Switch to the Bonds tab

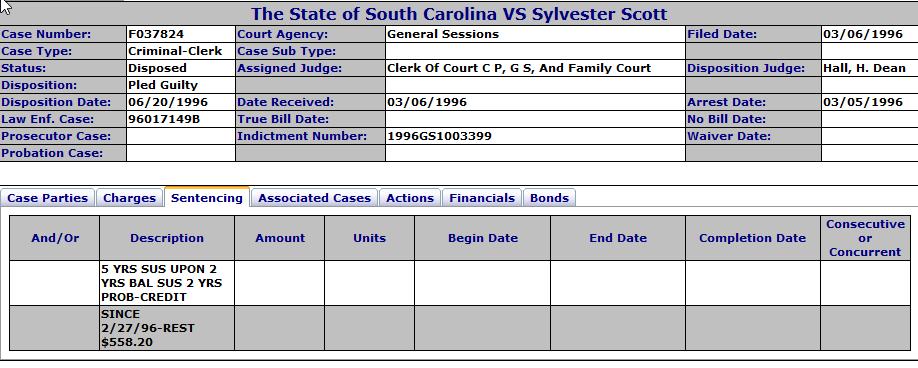click(x=549, y=198)
